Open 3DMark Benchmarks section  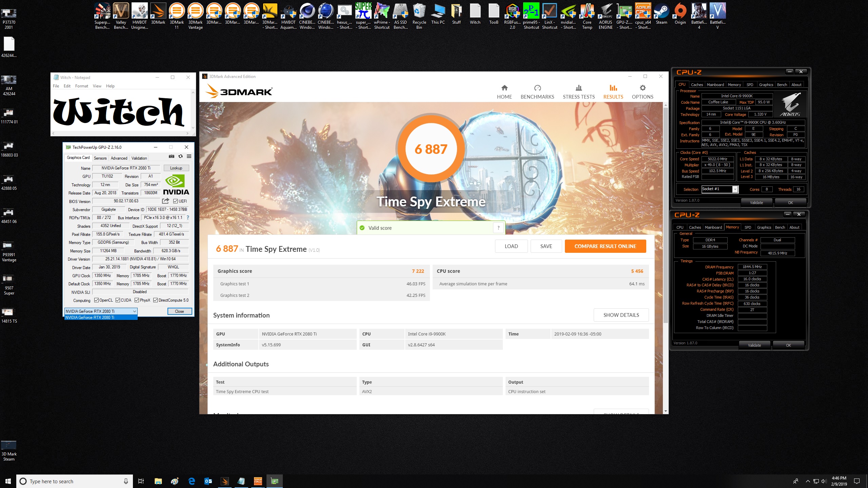[537, 92]
